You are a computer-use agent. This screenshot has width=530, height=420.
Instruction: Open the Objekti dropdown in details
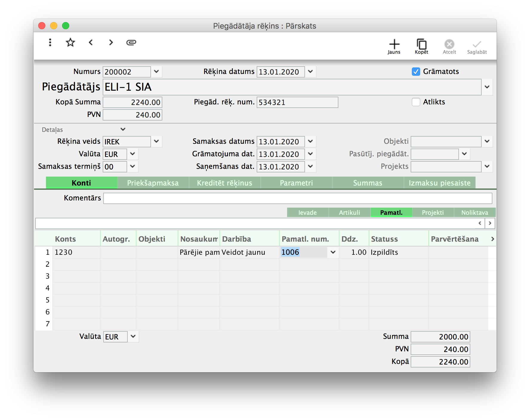pos(487,141)
